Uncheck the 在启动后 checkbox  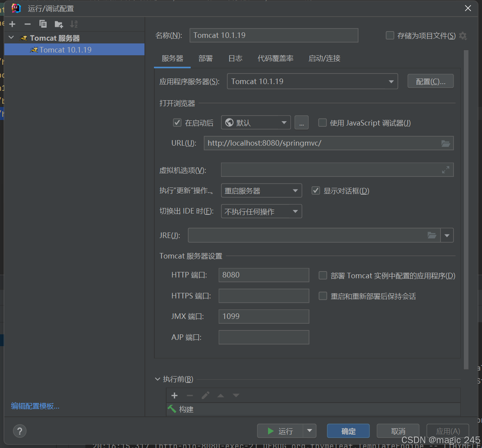177,123
